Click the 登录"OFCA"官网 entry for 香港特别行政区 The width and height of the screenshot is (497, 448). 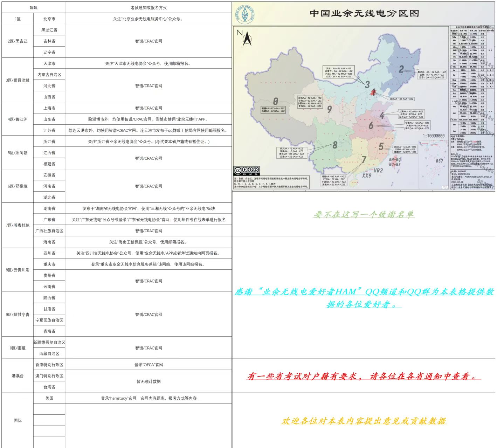tap(148, 364)
